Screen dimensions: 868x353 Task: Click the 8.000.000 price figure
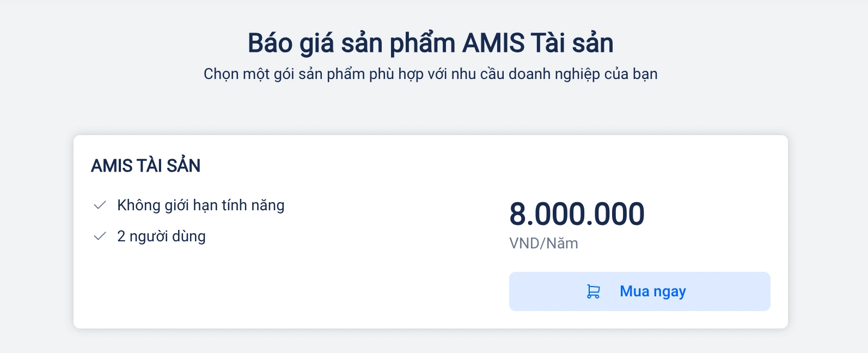577,214
